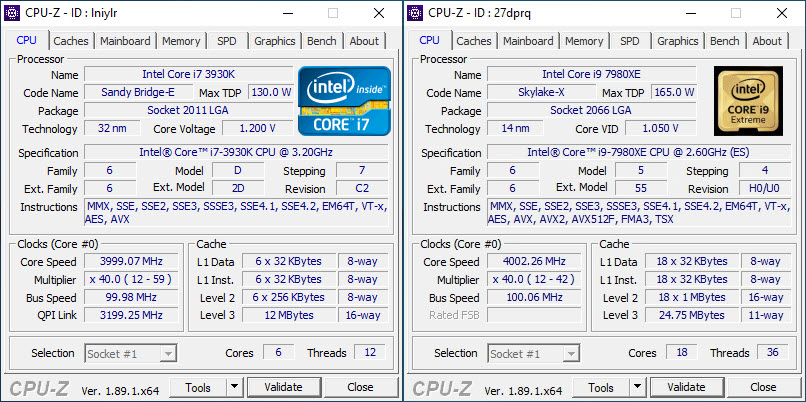Screen dimensions: 806x402
Task: Click the x 40.0 ( 12 - 42 ) multiplier value
Action: point(534,279)
